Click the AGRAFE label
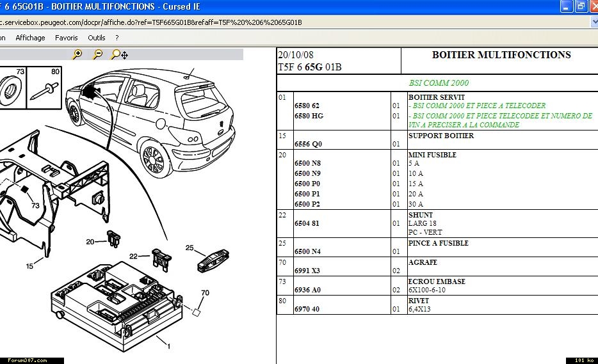Screen dimensions: 598x364 point(423,262)
